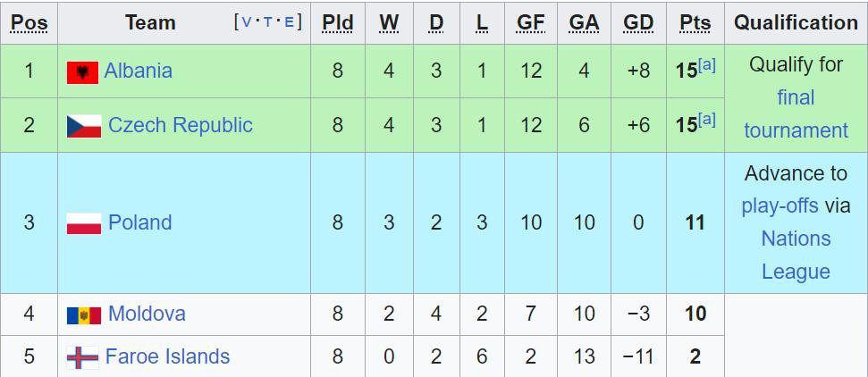
Task: Click the Albania flag icon
Action: [x=82, y=72]
